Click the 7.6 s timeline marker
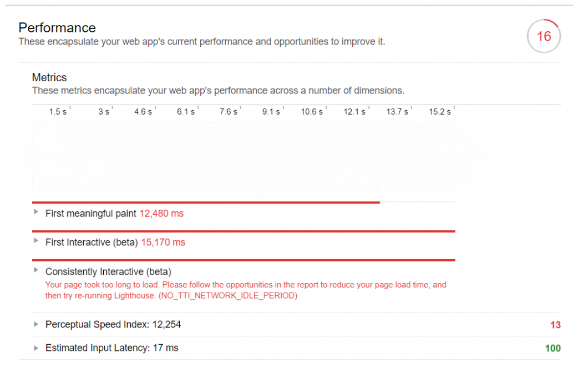Image resolution: width=580 pixels, height=371 pixels. [x=228, y=112]
